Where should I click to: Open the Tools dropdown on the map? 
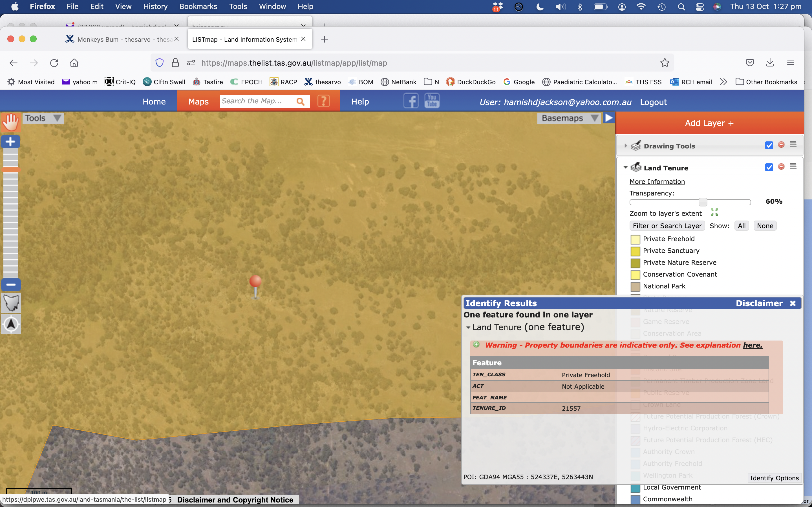coord(43,118)
